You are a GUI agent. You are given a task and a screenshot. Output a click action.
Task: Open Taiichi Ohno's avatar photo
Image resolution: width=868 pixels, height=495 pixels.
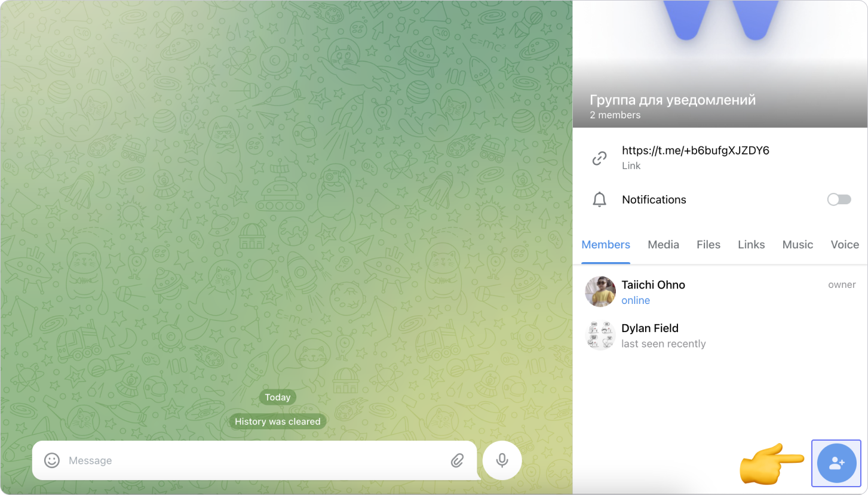600,292
